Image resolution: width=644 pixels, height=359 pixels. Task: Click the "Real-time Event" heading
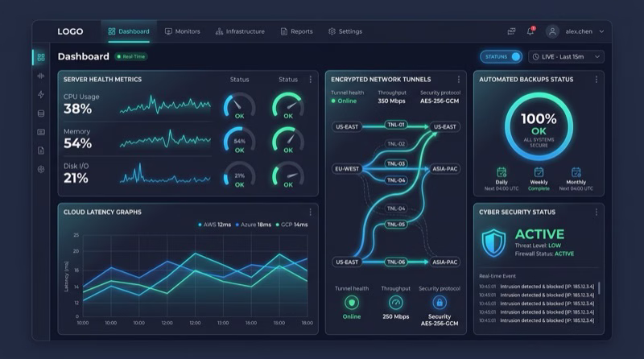[497, 276]
